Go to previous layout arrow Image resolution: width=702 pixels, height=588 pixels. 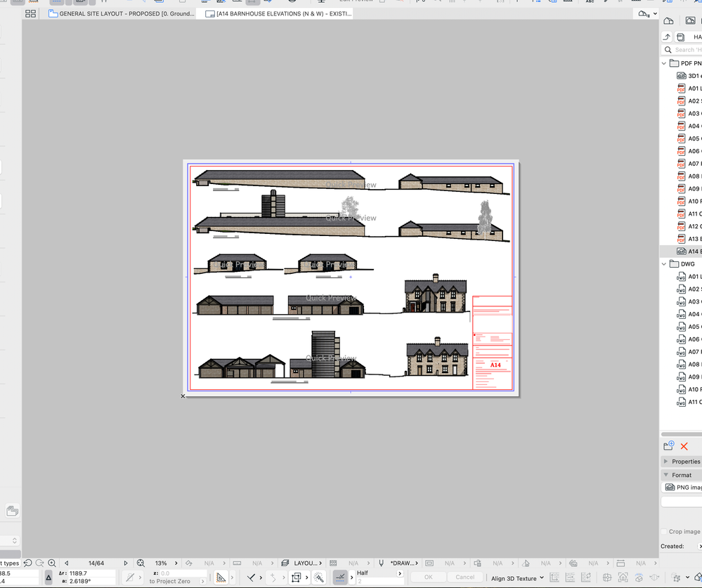[67, 563]
